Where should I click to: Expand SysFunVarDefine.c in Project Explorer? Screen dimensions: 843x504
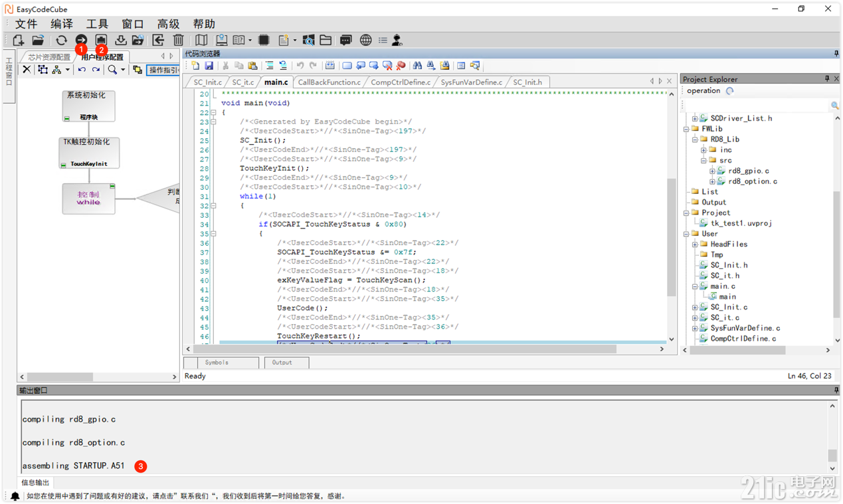(695, 328)
